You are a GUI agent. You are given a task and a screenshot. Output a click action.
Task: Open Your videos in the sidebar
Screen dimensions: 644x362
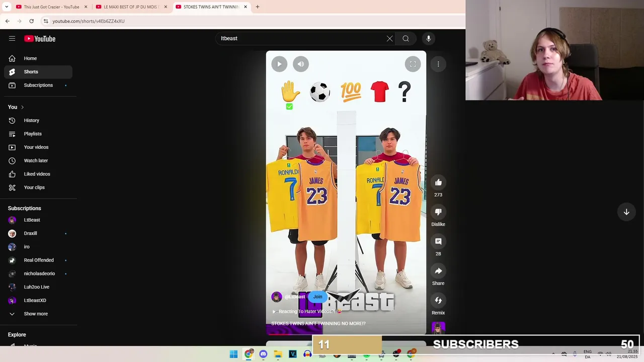tap(38, 147)
